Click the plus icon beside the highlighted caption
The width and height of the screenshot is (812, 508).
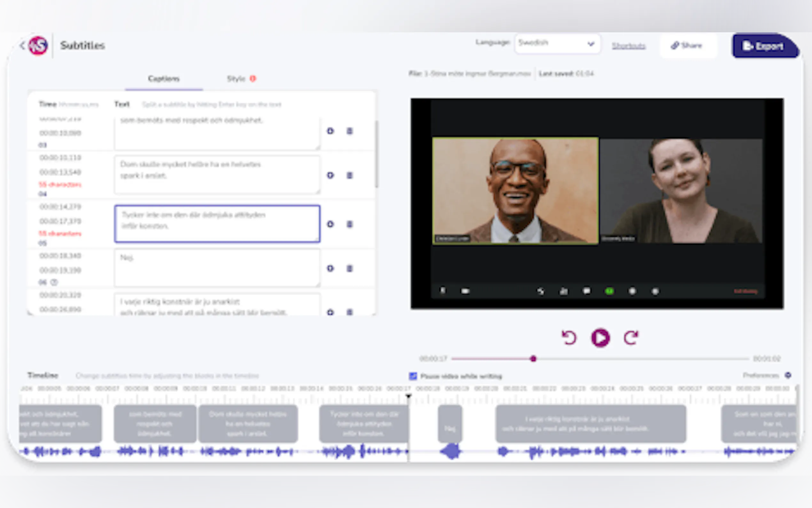[x=330, y=224]
